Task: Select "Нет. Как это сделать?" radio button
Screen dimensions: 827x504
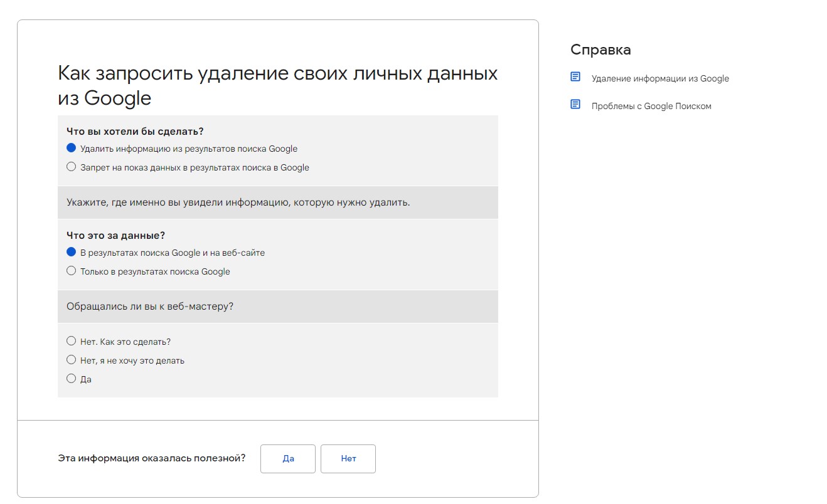Action: pos(71,341)
